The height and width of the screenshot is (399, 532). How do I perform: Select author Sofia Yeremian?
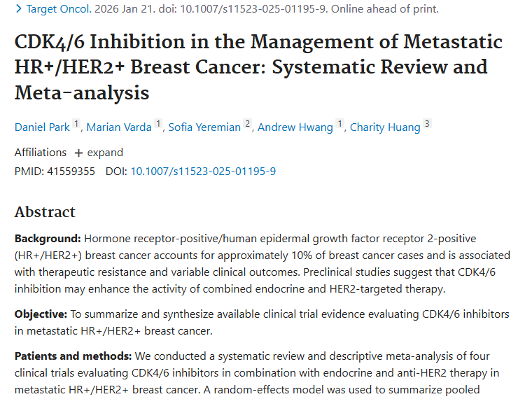(204, 127)
